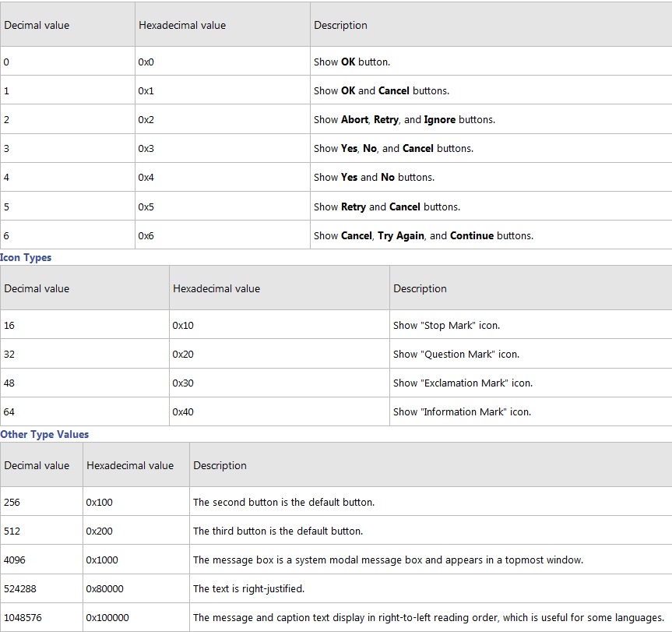Click decimal value "3" in the Yes, No, Cancel row
The image size is (672, 632).
(6, 148)
